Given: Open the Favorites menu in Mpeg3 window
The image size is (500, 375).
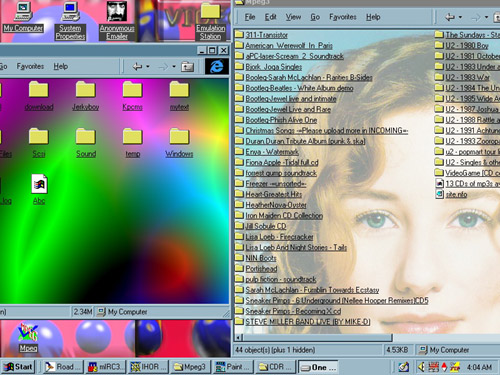Looking at the screenshot, I should 343,17.
